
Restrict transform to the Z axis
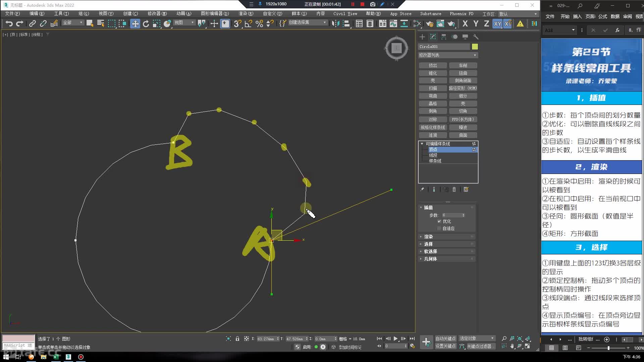(486, 23)
